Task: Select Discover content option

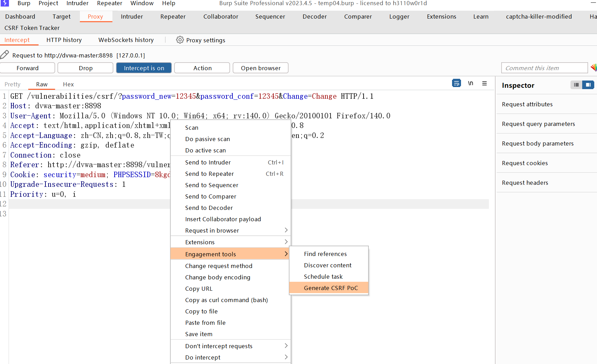Action: click(x=329, y=265)
